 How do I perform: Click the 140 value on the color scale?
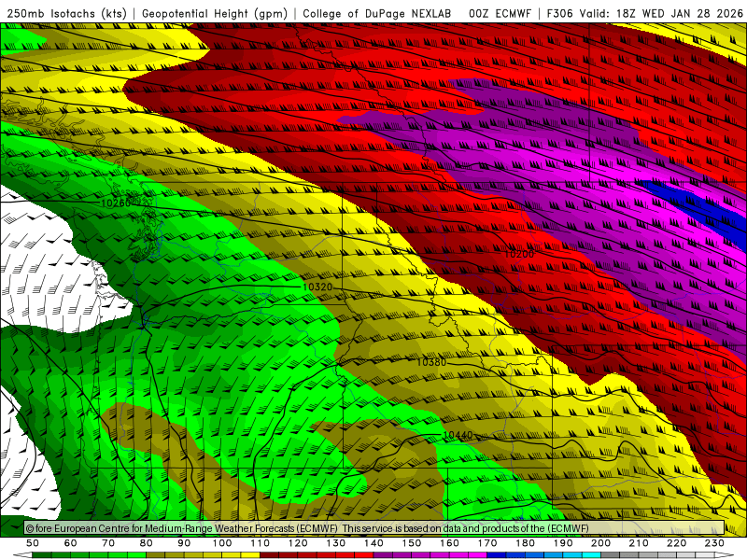tap(373, 543)
